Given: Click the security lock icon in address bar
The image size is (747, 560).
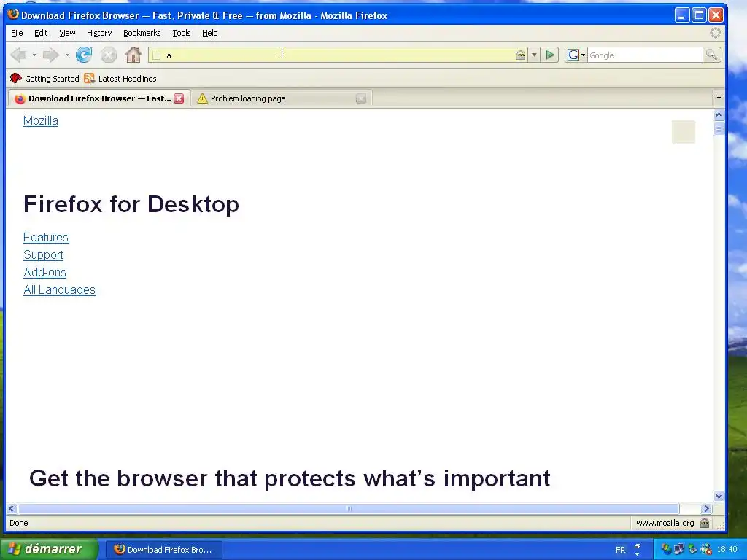Looking at the screenshot, I should click(x=521, y=55).
